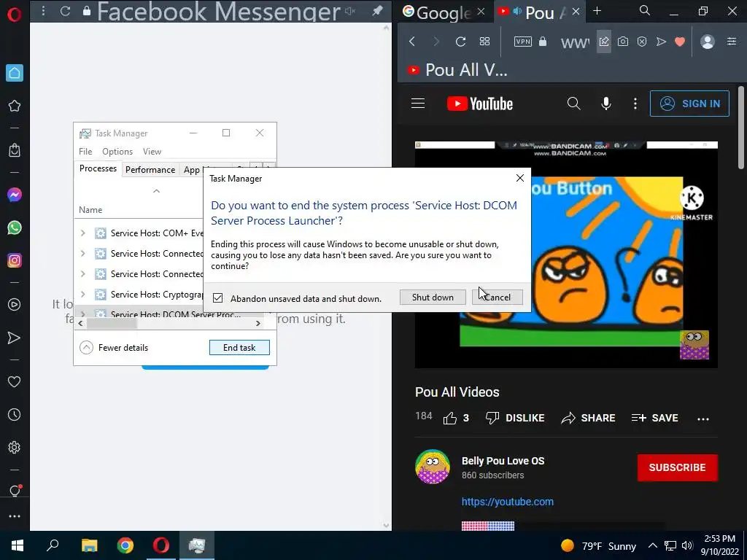Screen dimensions: 747x560
Task: Open Messenger from the Opera sidebar
Action: (15, 195)
